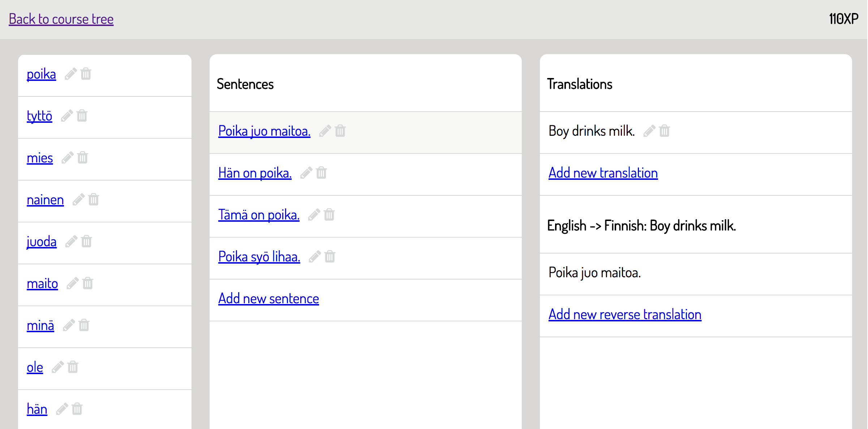Click the edit pencil next to poika

tap(70, 74)
